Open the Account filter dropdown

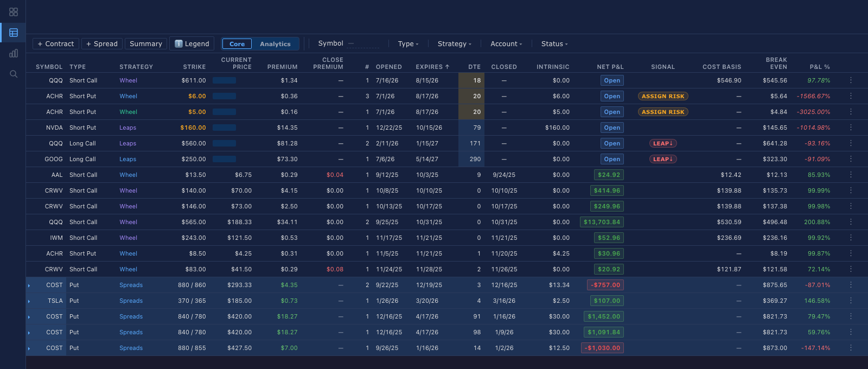[x=506, y=44]
